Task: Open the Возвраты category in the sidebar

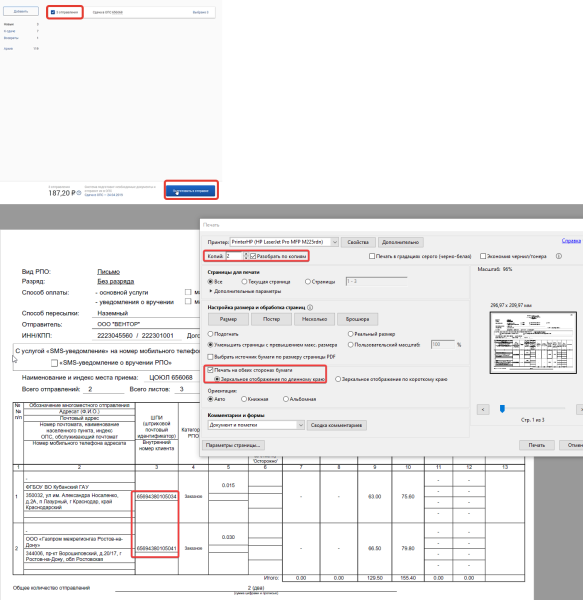Action: click(11, 38)
